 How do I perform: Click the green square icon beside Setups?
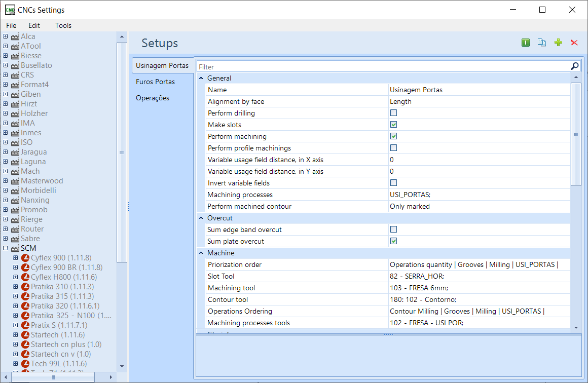tap(525, 43)
